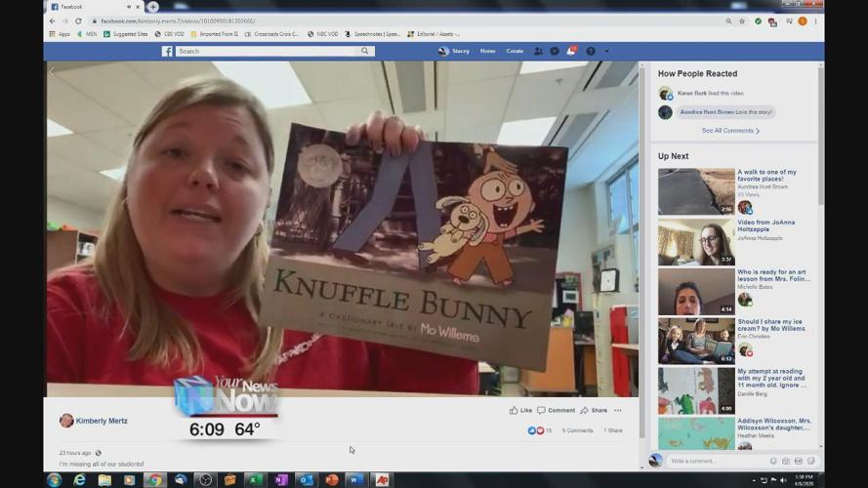Click the Facebook search magnifier button
Viewport: 868px width, 488px height.
coord(365,51)
